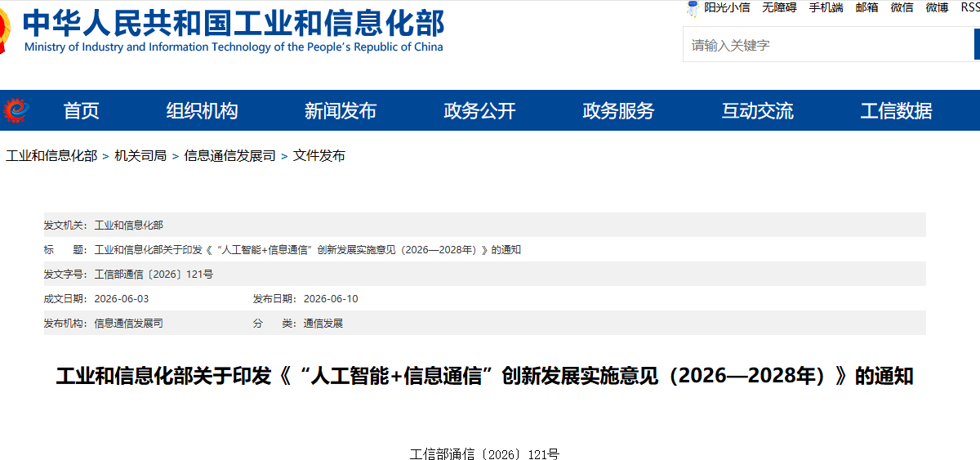Click the blue search button beside the search field
Screen dimensions: 980x460
pyautogui.click(x=977, y=45)
